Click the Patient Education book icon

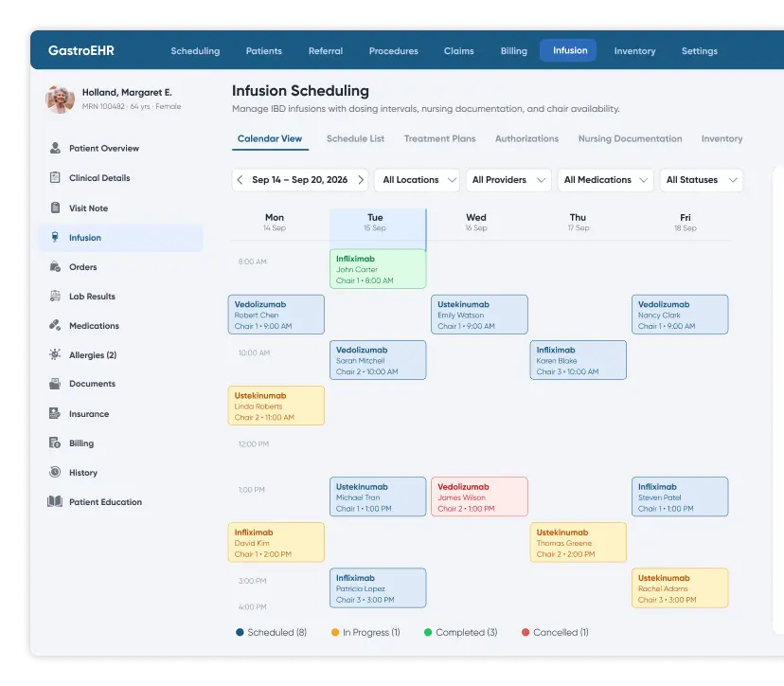click(x=55, y=501)
